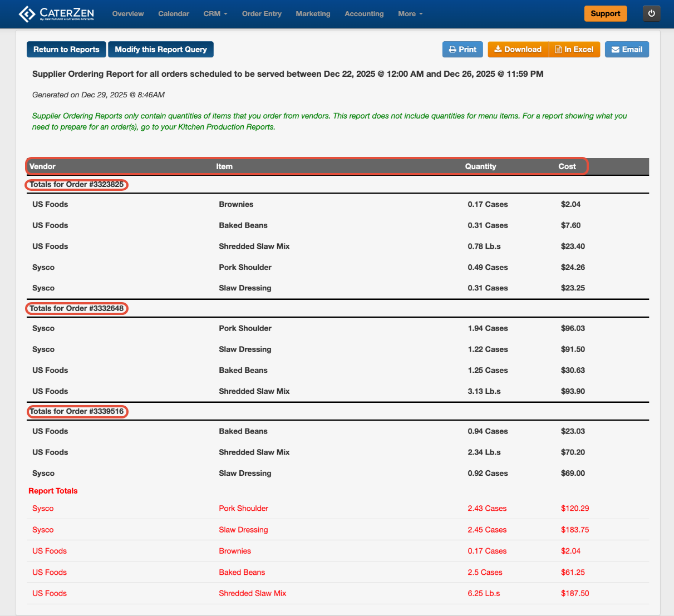Click the $23.25 Slaw Dressing cost
Screen dimensions: 674x616
573,288
